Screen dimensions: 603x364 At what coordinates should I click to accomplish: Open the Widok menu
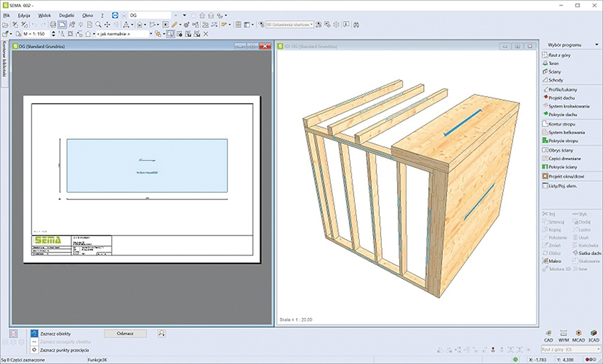tap(44, 14)
